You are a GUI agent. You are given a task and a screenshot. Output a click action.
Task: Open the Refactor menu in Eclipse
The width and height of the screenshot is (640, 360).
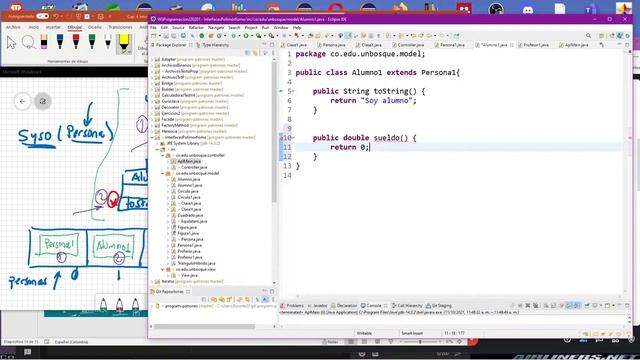click(x=196, y=27)
